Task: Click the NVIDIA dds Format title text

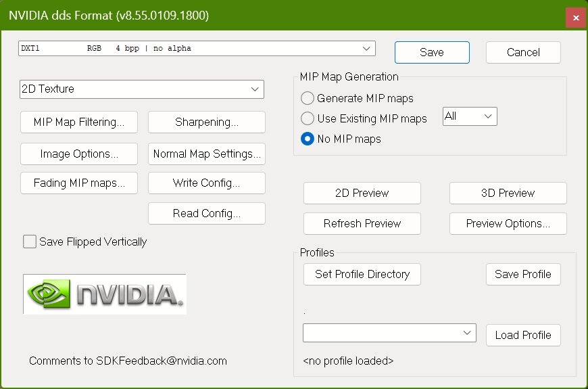Action: pos(109,16)
